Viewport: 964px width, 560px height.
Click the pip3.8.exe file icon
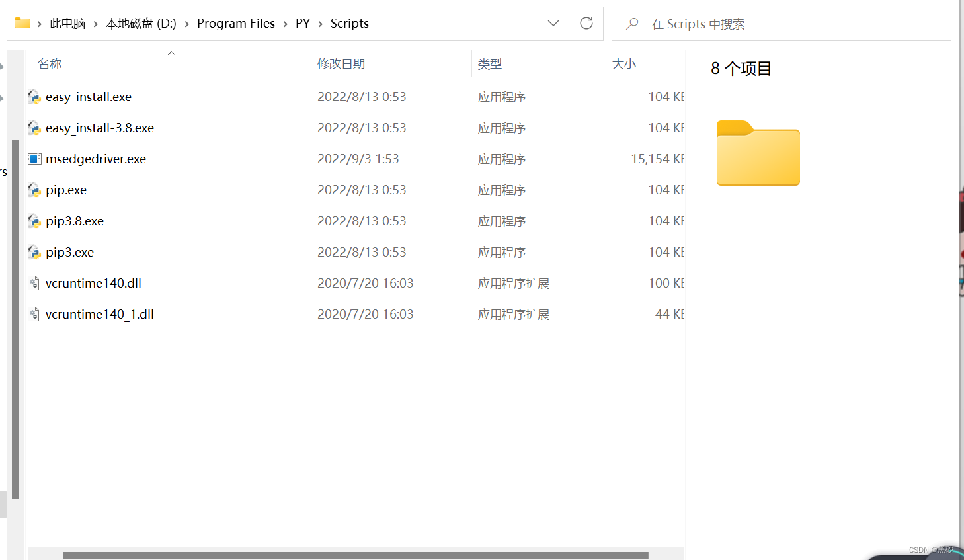pyautogui.click(x=34, y=221)
